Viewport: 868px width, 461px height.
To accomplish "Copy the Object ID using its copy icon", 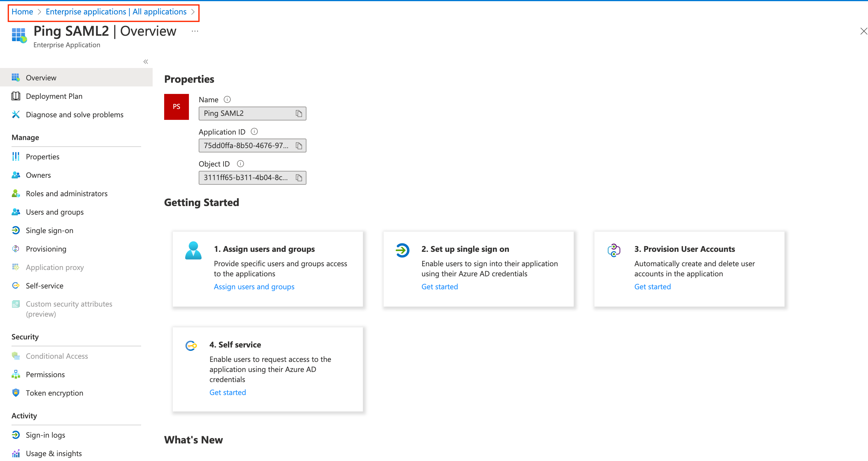I will 299,178.
